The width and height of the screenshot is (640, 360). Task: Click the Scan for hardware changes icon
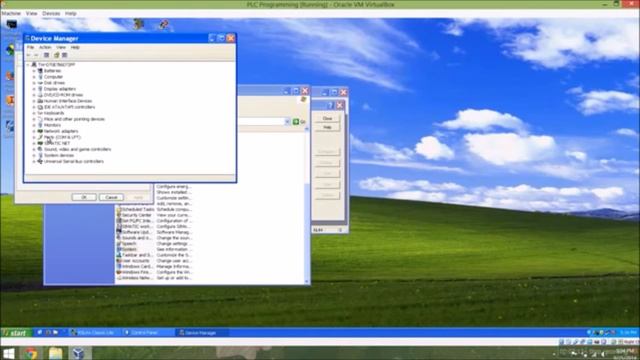point(64,55)
